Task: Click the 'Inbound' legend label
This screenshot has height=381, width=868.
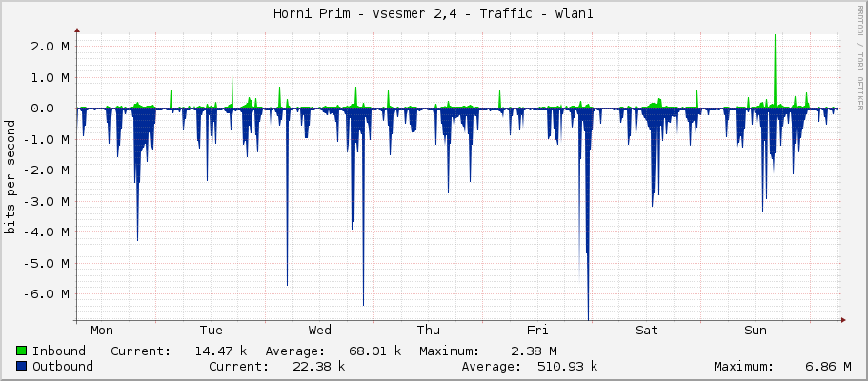Action: [59, 351]
